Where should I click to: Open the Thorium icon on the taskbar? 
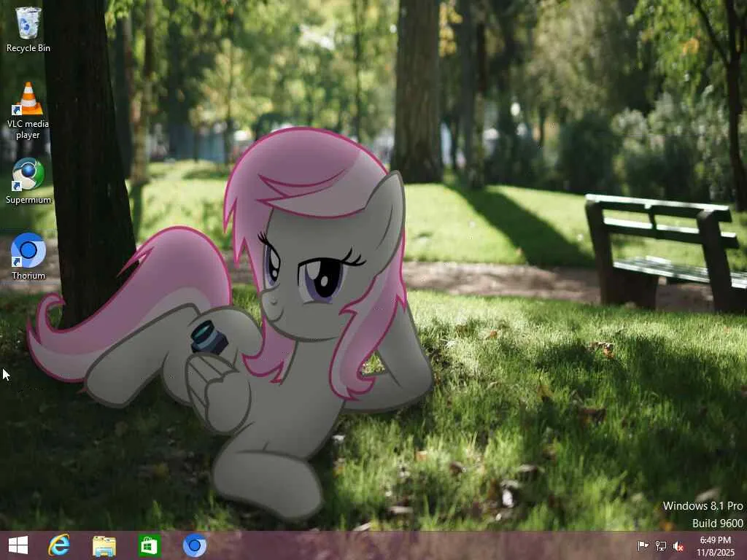tap(194, 545)
